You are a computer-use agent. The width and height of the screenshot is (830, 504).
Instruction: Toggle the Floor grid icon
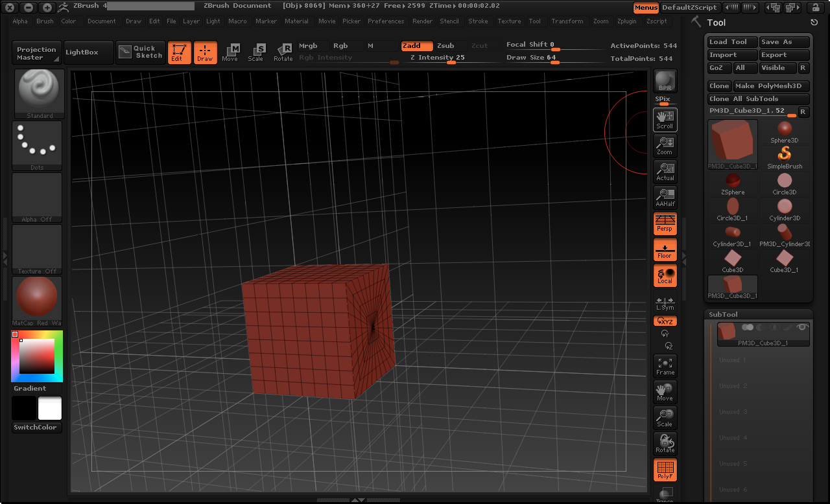pyautogui.click(x=665, y=249)
